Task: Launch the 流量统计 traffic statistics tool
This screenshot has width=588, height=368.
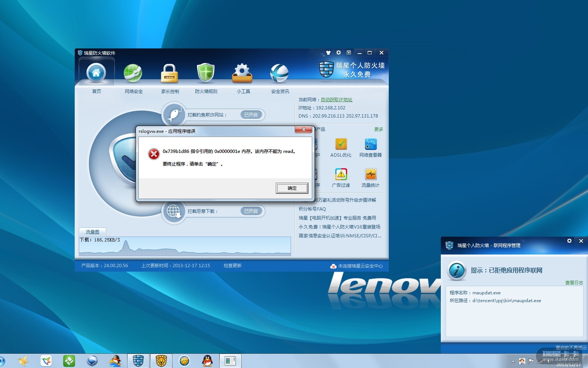Action: [x=371, y=178]
